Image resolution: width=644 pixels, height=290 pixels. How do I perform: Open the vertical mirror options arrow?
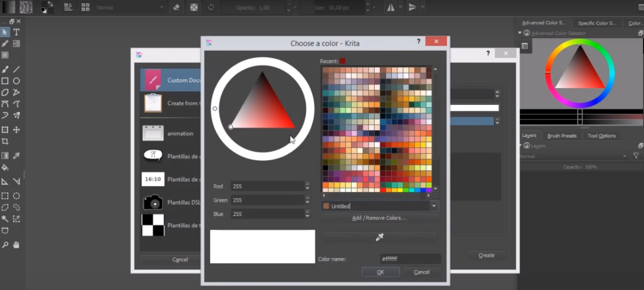click(423, 7)
